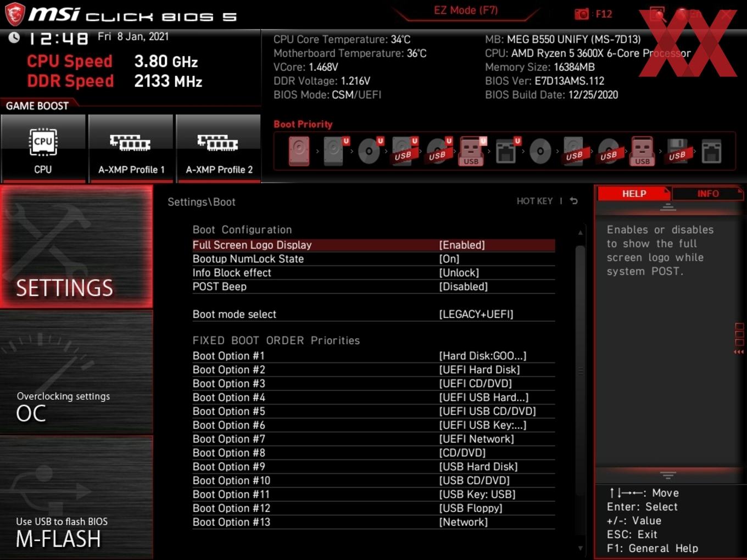Open the SETTINGS section

pos(76,247)
